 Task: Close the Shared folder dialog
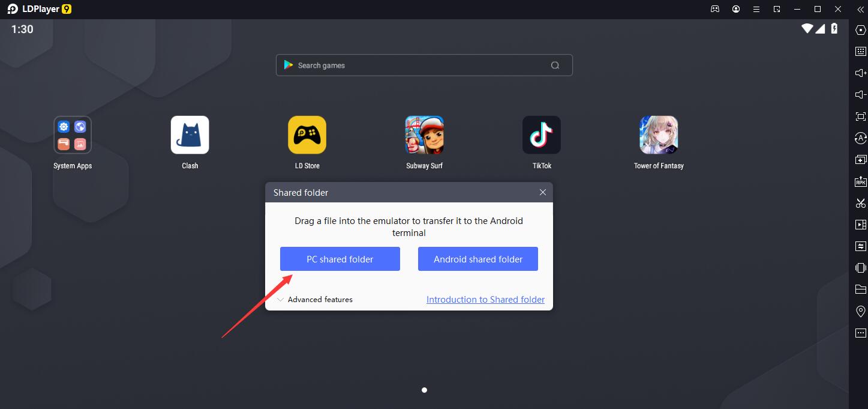pos(543,192)
